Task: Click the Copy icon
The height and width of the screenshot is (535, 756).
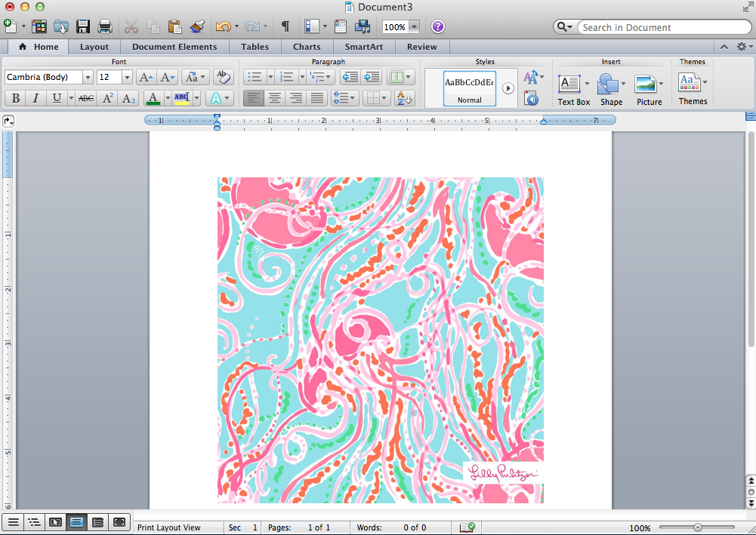Action: tap(153, 26)
